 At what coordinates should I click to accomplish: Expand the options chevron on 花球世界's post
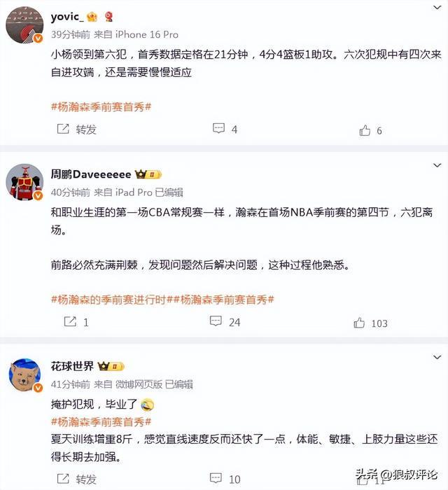pyautogui.click(x=437, y=357)
